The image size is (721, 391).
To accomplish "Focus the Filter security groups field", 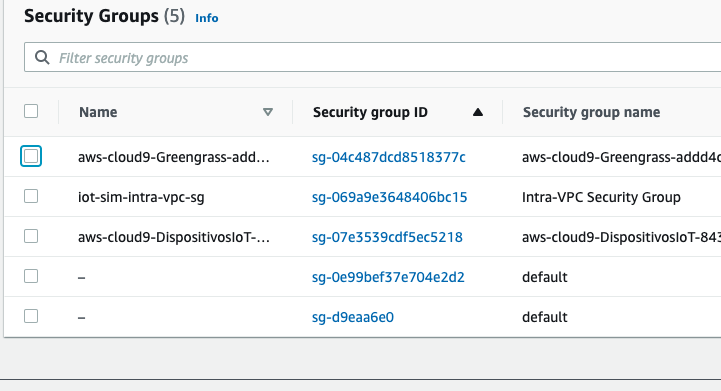I will (372, 58).
